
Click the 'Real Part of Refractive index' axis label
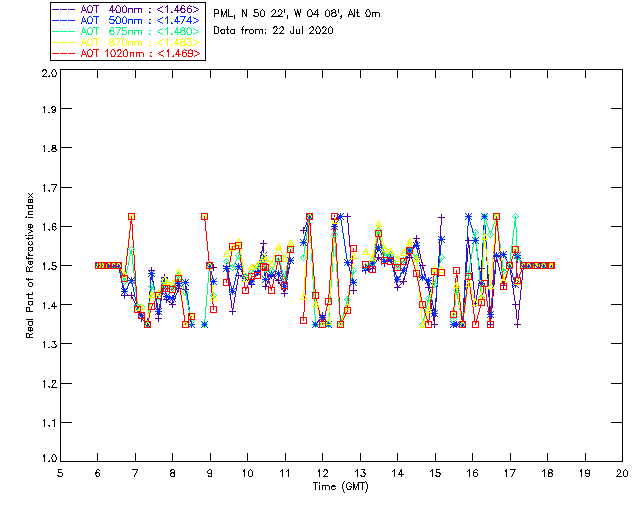tap(29, 265)
